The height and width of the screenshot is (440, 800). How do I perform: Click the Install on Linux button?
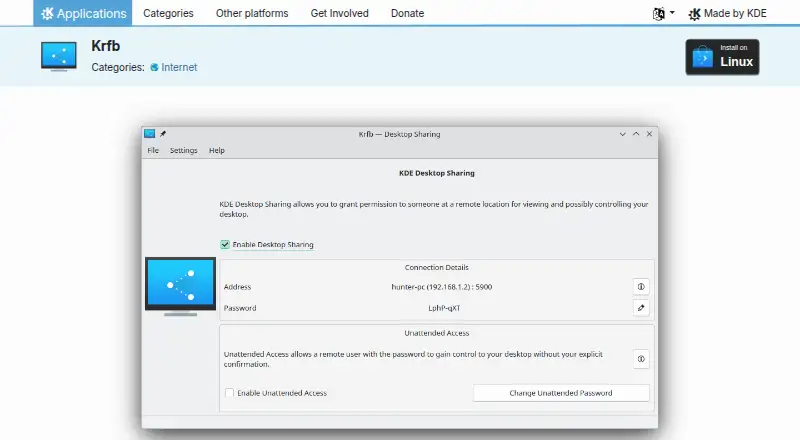pos(722,57)
